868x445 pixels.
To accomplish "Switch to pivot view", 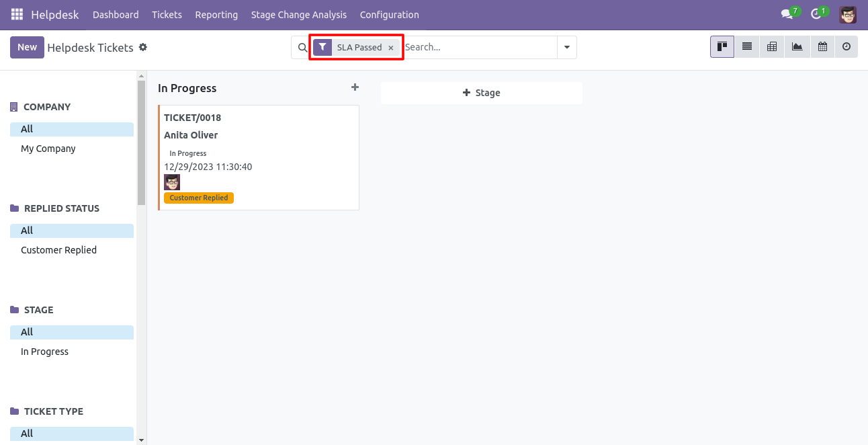I will 772,46.
